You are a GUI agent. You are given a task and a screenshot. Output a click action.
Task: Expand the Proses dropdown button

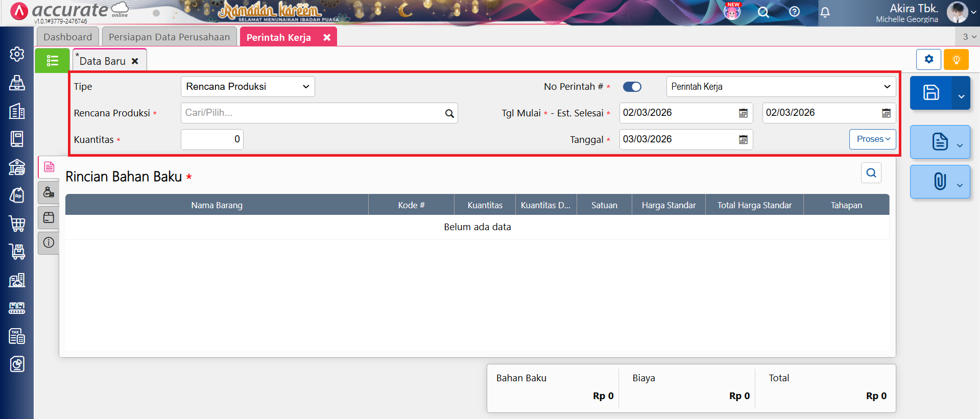872,139
